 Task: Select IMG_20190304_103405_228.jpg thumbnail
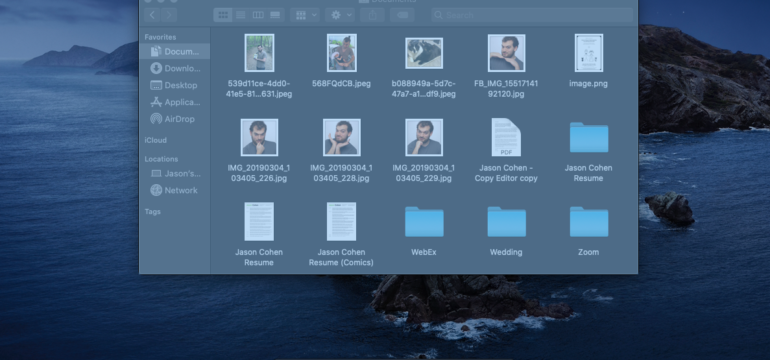click(x=342, y=138)
